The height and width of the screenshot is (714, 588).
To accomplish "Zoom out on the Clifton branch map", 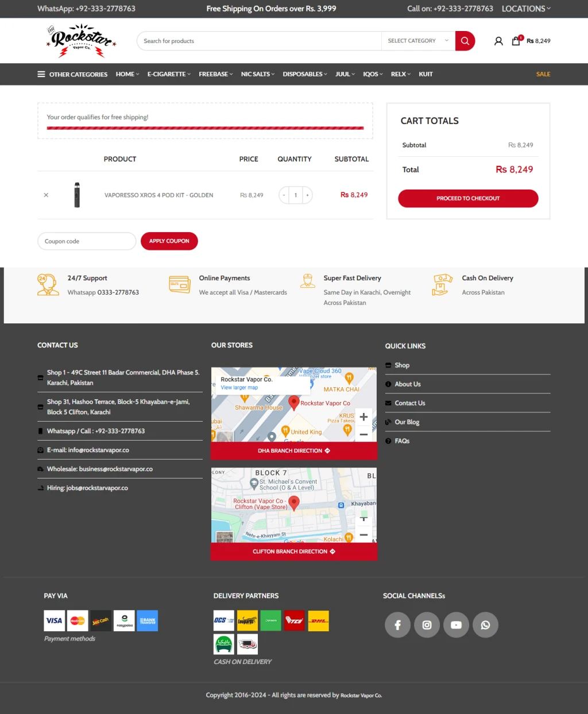I will tap(363, 535).
